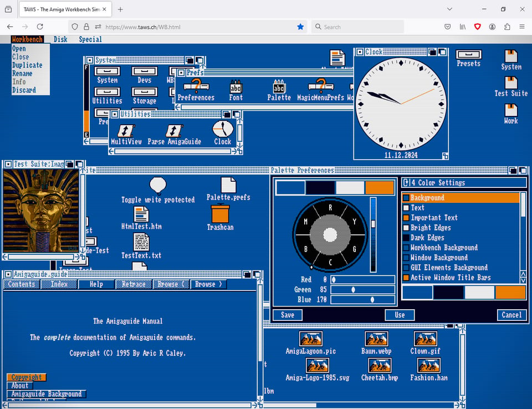Open the AmigaLagoon.pic image icon
The width and height of the screenshot is (532, 409).
(311, 343)
